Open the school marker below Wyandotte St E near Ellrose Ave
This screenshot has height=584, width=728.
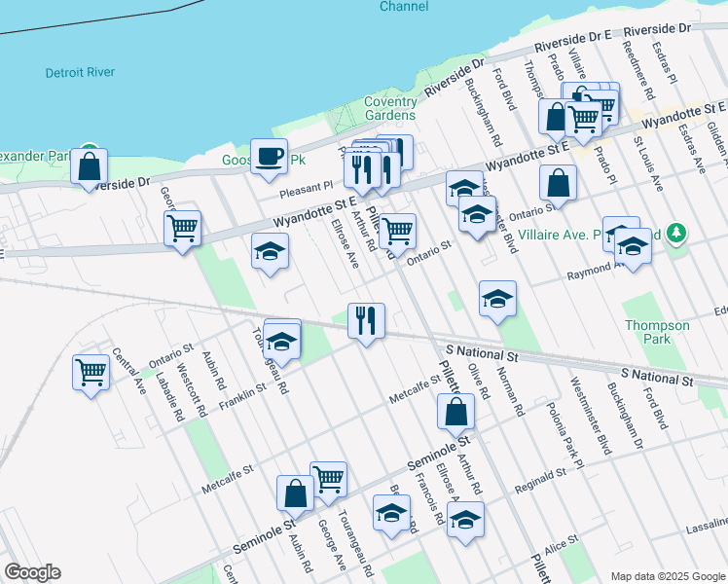pyautogui.click(x=270, y=252)
